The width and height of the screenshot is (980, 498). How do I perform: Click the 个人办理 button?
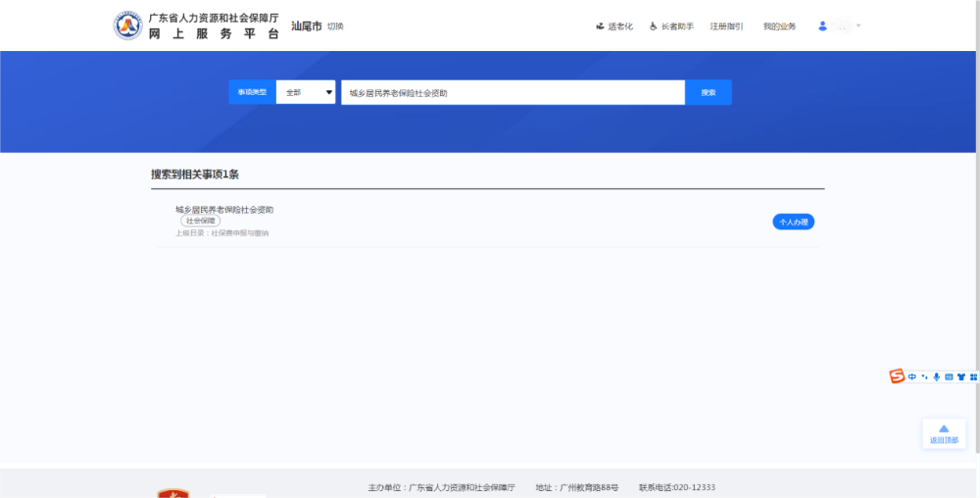(x=793, y=222)
